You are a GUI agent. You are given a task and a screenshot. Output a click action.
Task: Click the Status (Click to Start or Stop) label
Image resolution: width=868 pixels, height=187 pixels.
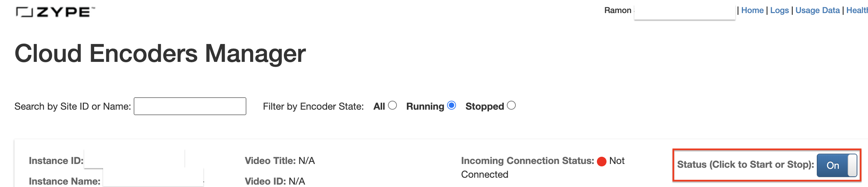(745, 165)
